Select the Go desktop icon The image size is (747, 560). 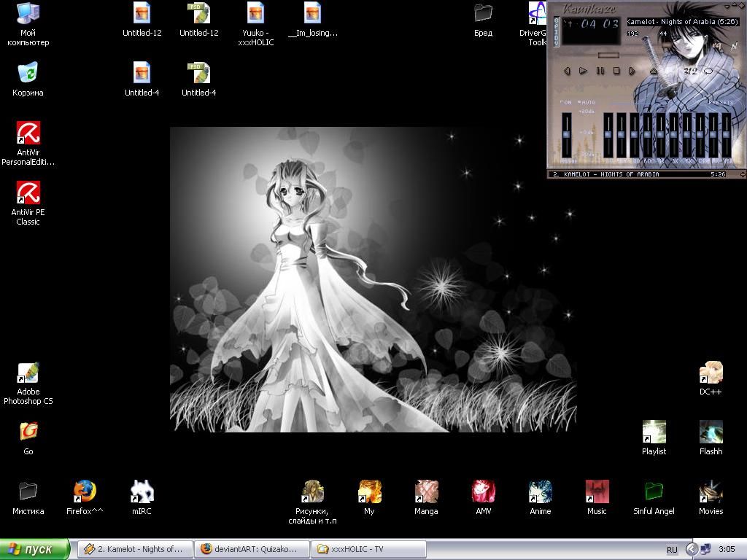pyautogui.click(x=28, y=438)
